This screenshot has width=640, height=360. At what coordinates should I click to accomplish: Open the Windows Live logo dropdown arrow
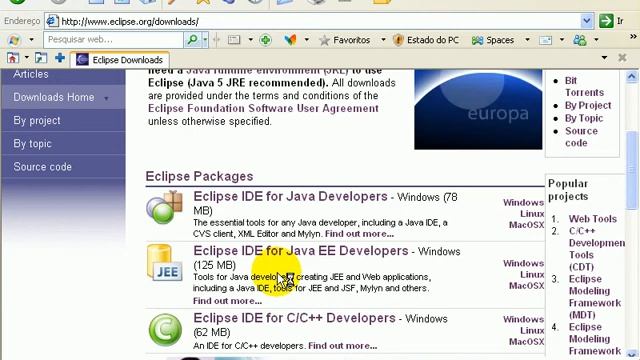click(31, 40)
